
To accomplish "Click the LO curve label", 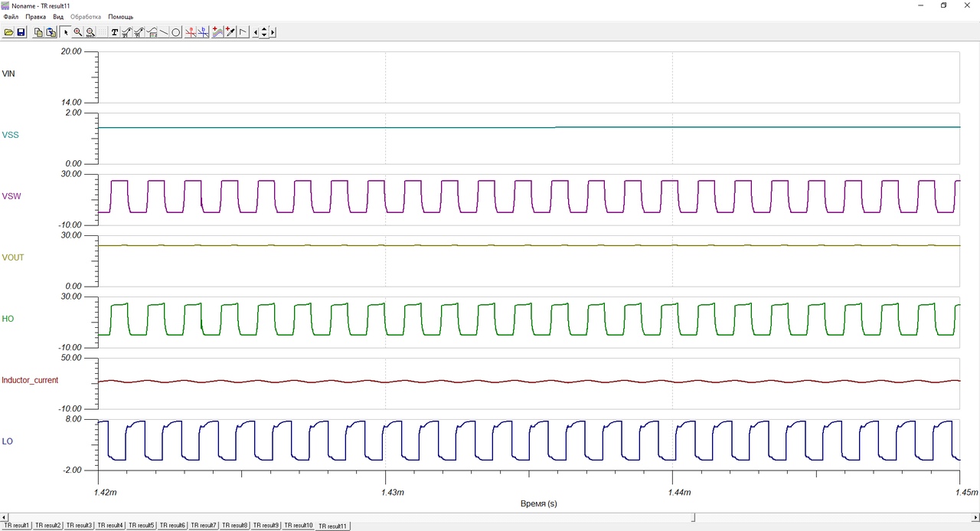I will click(8, 441).
